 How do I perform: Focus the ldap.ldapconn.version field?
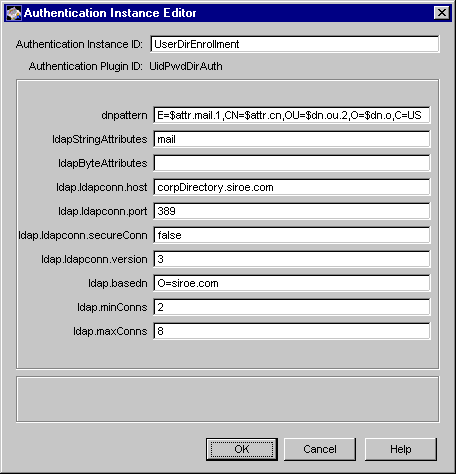(x=292, y=259)
